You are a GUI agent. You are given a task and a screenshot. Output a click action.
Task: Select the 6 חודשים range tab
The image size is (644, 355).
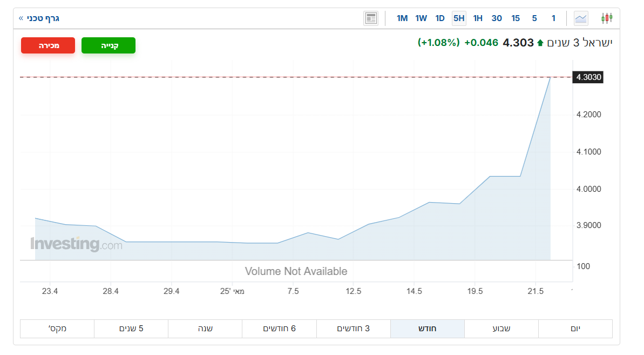click(x=279, y=329)
